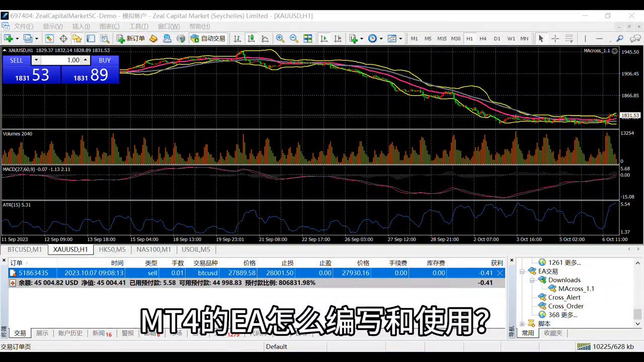Click the SELL button
This screenshot has height=362, width=644.
tap(17, 60)
